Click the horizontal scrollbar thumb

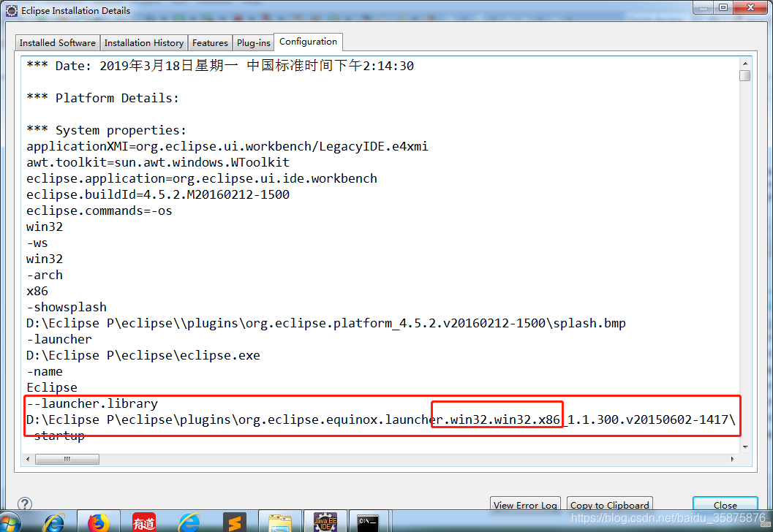67,459
